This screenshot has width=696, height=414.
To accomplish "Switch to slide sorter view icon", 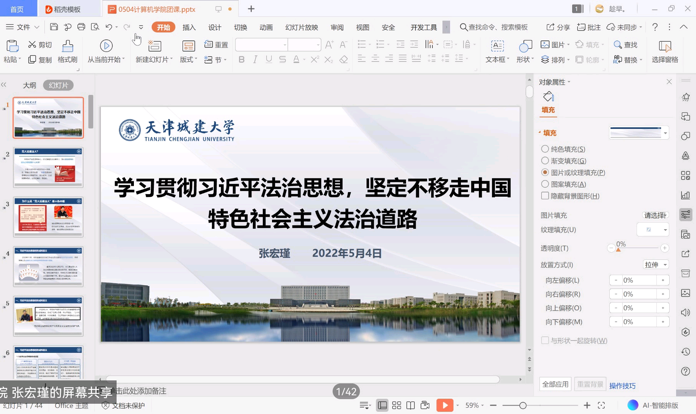I will [x=396, y=405].
